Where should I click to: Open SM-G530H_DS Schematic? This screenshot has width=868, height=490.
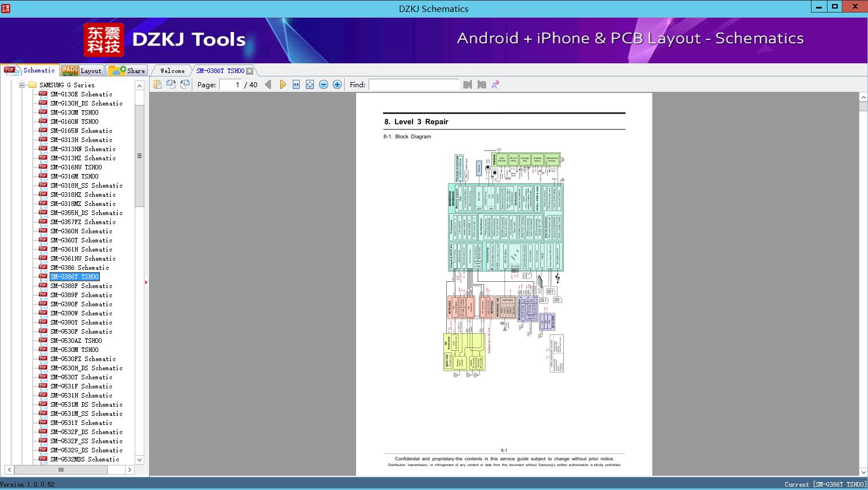click(x=86, y=368)
